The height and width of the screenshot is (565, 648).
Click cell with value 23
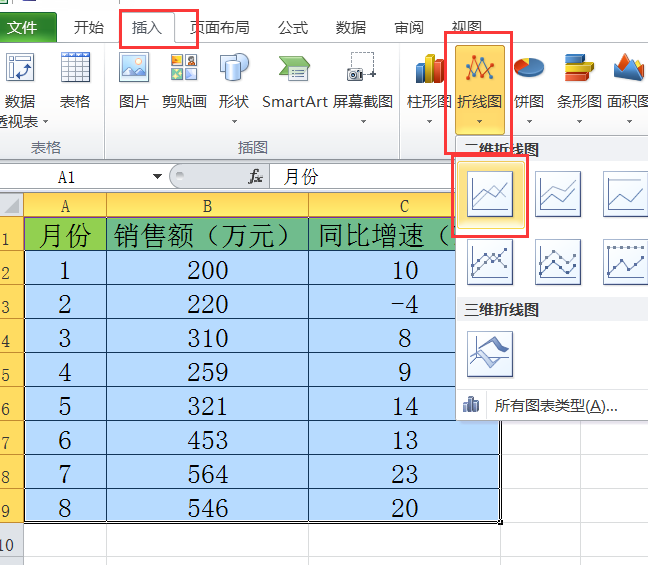click(x=404, y=472)
